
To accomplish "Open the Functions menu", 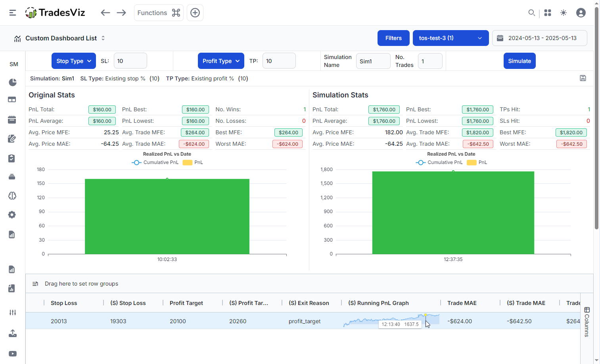I will pos(159,13).
